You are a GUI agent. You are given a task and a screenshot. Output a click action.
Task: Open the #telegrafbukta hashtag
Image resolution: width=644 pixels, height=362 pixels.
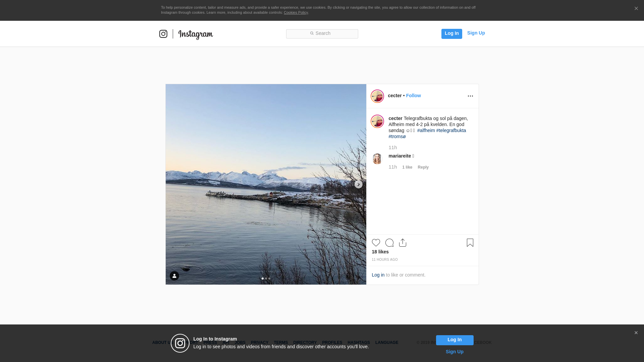(451, 130)
